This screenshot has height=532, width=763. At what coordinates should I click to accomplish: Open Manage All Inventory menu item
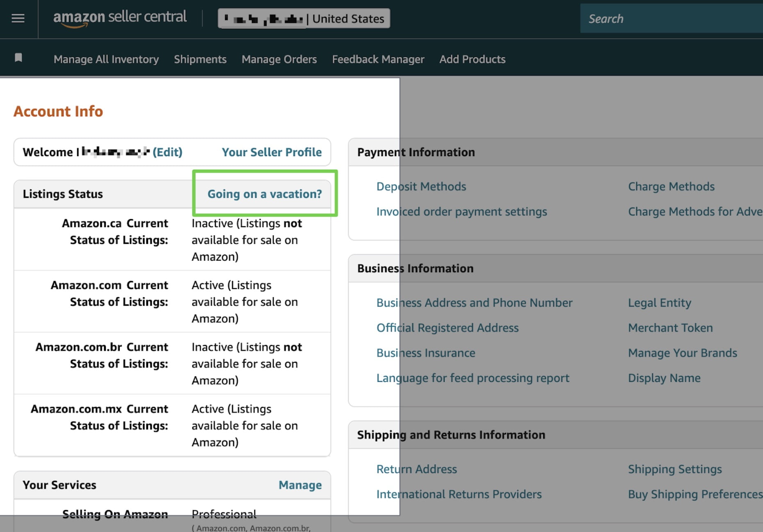[106, 59]
